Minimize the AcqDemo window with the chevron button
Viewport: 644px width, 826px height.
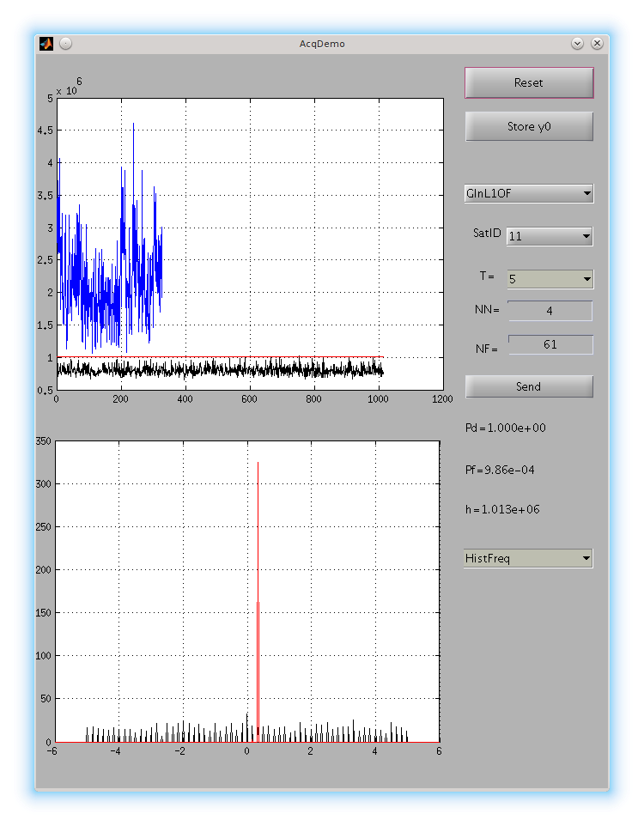[577, 43]
